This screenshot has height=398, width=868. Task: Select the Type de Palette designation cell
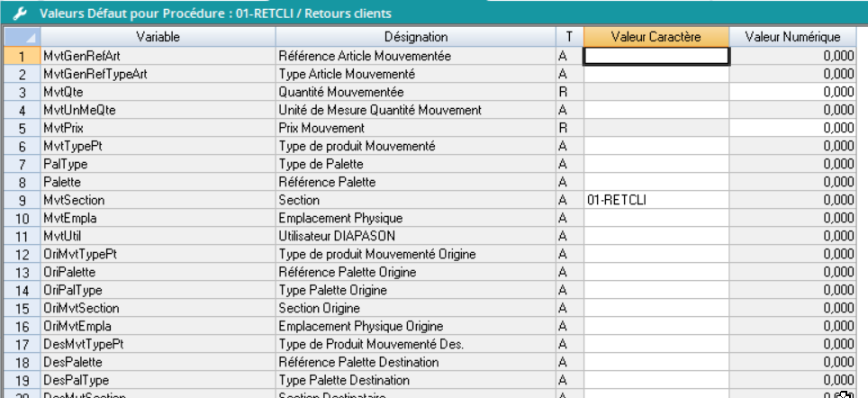click(x=415, y=164)
